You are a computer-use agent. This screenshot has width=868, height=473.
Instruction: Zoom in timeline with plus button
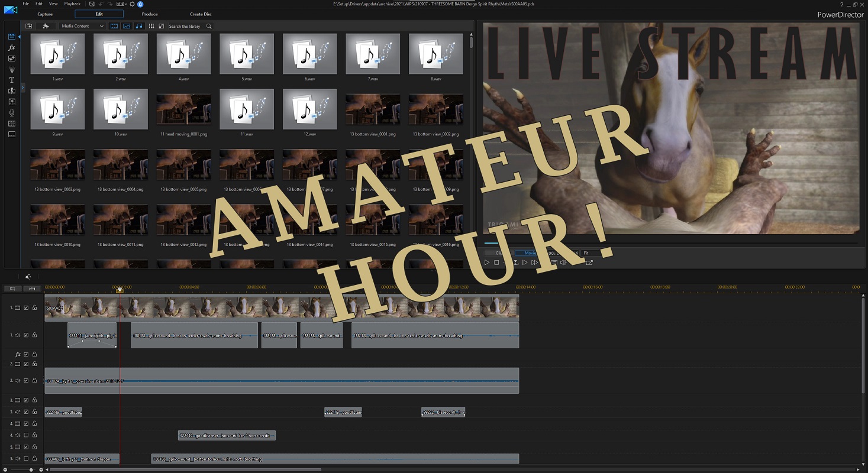[41, 469]
